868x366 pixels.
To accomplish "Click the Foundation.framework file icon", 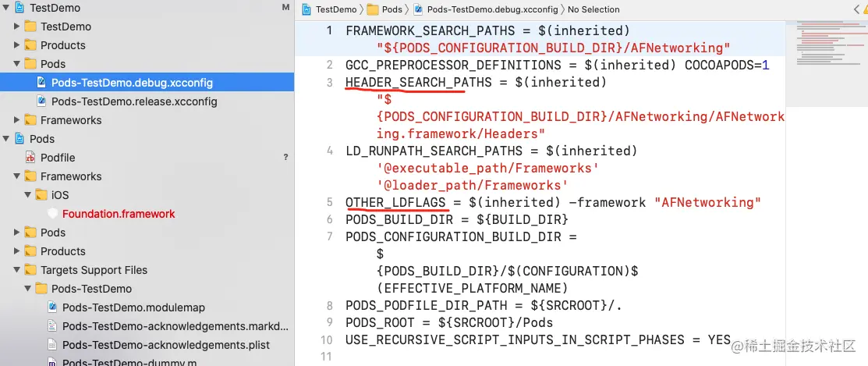I will [x=52, y=214].
